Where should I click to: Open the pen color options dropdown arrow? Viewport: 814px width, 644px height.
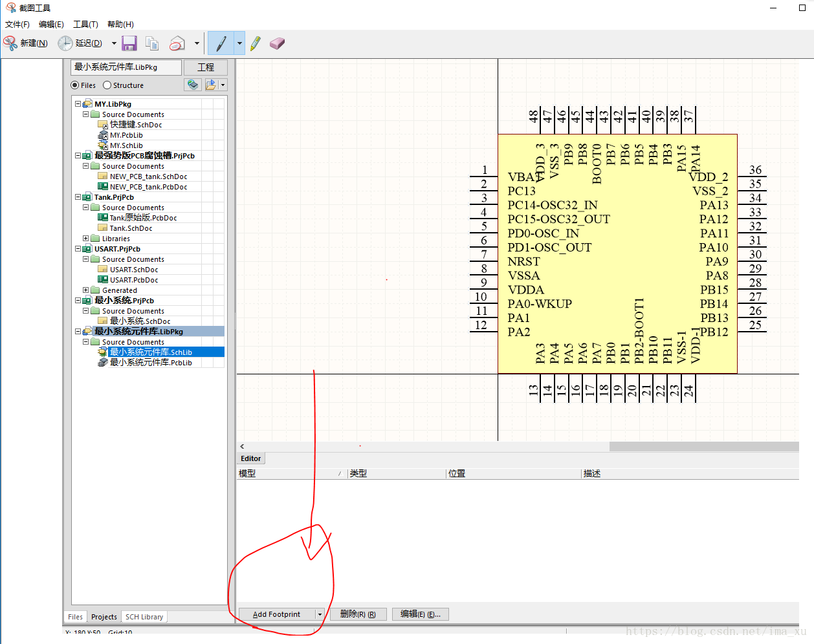(239, 43)
